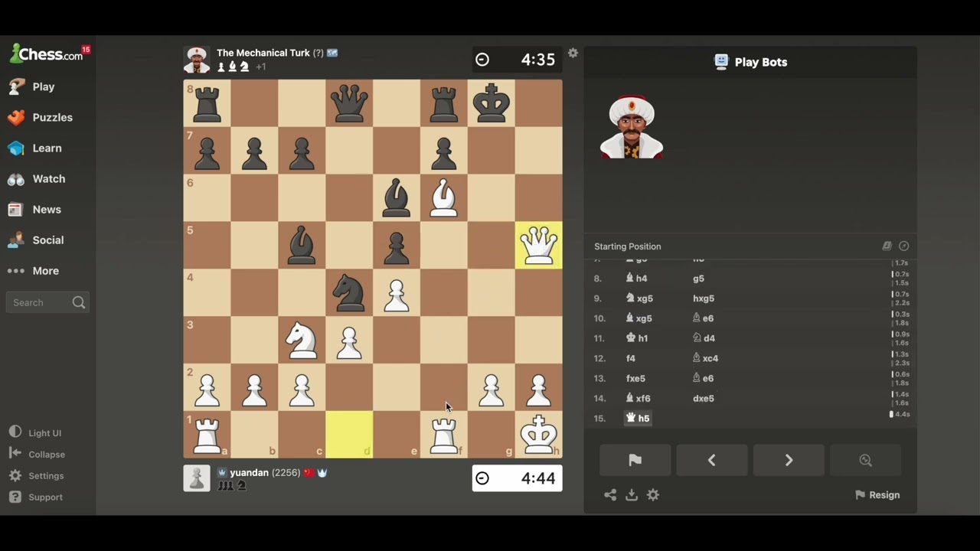Image resolution: width=980 pixels, height=551 pixels.
Task: Select current move 15 Qh5
Action: (x=638, y=418)
